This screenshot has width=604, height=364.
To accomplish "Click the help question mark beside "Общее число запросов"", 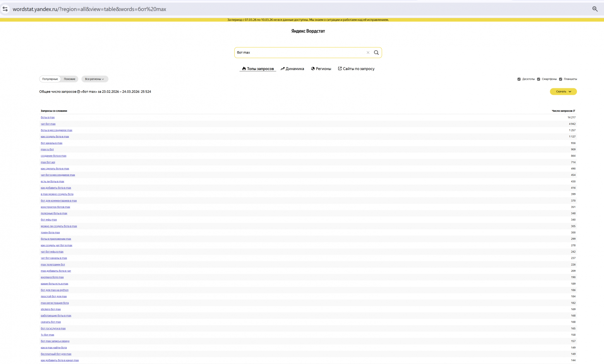I will (x=79, y=92).
